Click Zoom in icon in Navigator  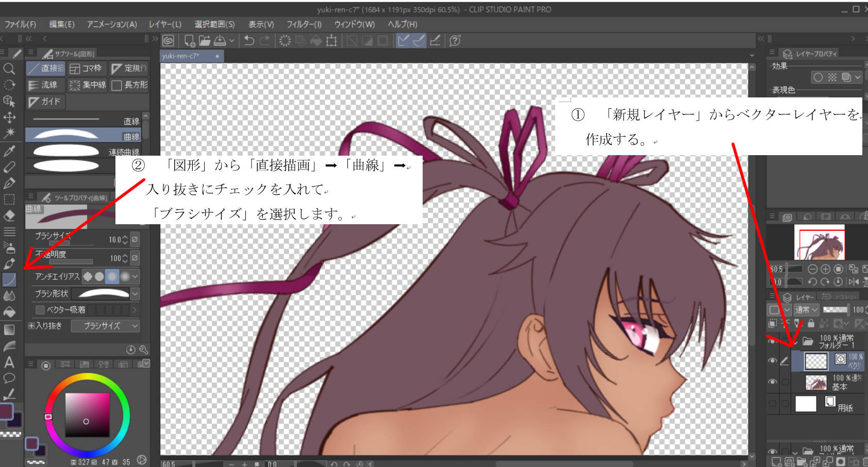825,269
